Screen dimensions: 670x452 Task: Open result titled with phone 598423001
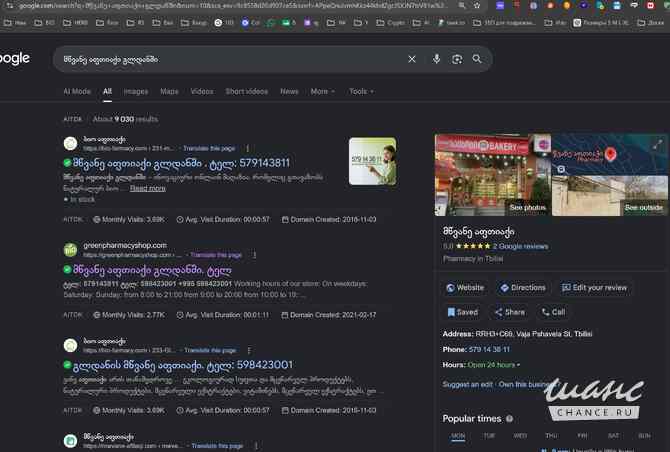tap(183, 365)
